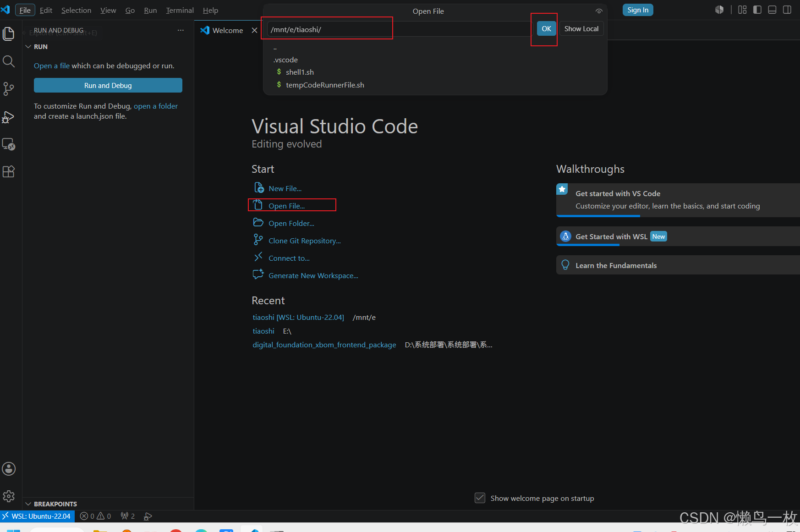
Task: Select shell1.sh in the file list
Action: click(435, 72)
